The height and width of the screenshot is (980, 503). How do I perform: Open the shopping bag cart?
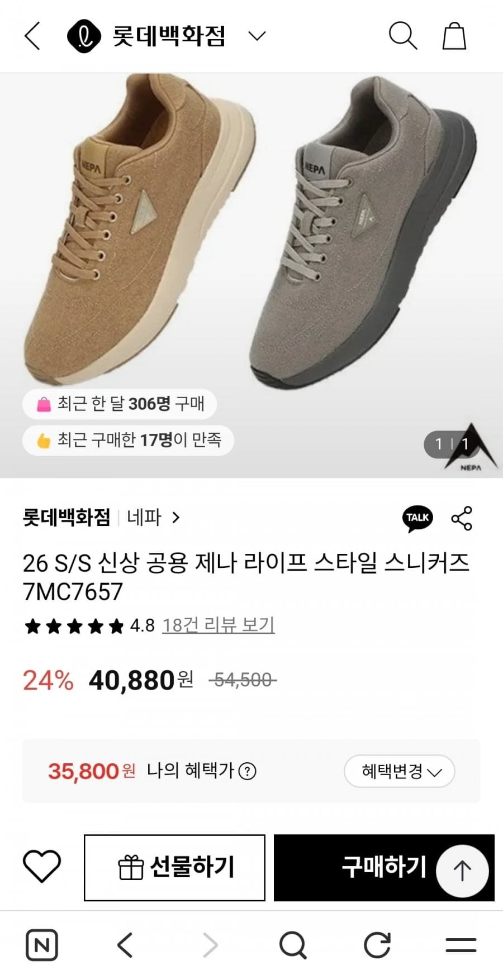[454, 36]
